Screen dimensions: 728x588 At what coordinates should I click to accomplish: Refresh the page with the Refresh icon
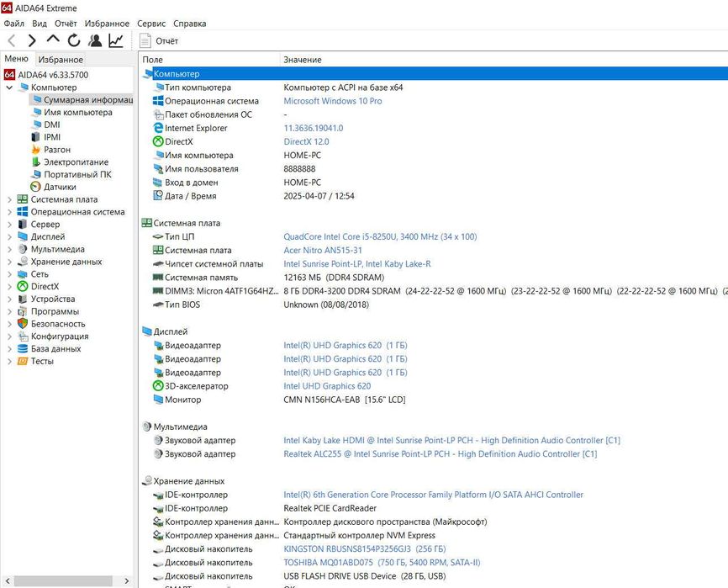point(74,41)
